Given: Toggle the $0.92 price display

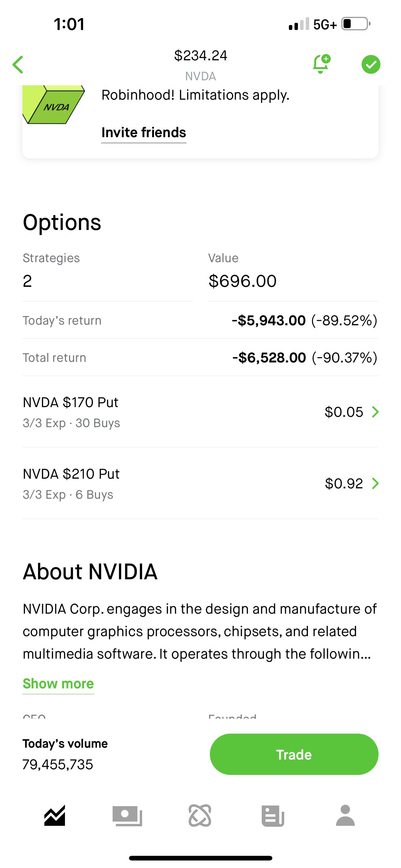Looking at the screenshot, I should click(x=344, y=484).
